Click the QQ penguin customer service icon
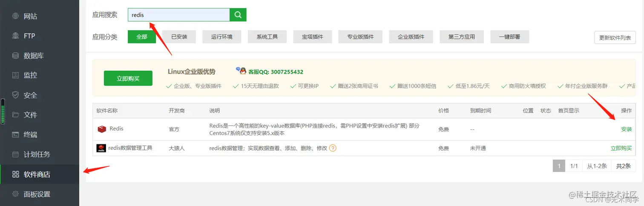 241,71
